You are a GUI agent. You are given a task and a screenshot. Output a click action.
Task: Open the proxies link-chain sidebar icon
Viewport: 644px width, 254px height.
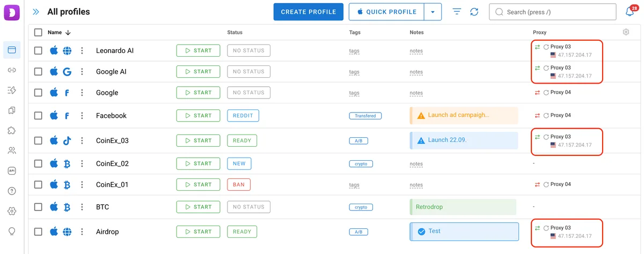(x=12, y=70)
